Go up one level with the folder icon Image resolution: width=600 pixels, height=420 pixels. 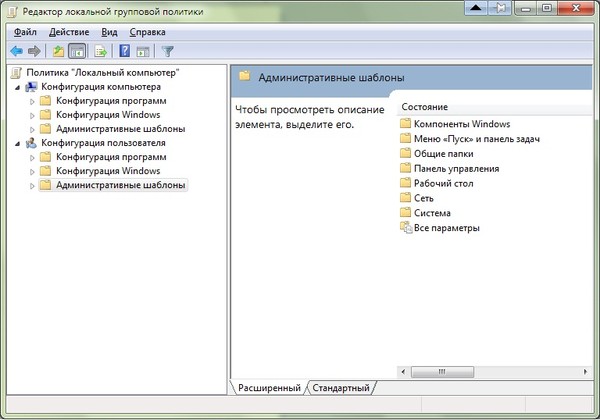coord(58,51)
